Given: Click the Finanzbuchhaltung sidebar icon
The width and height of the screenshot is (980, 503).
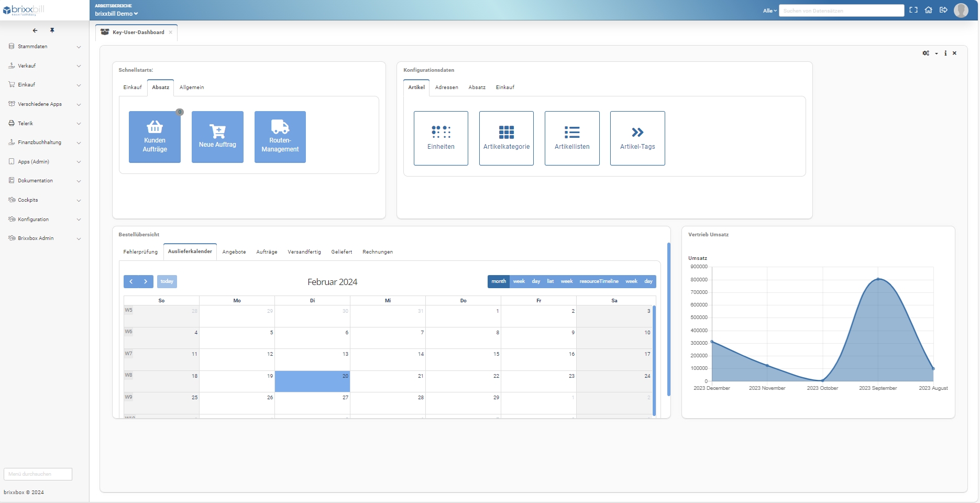Looking at the screenshot, I should pos(12,142).
